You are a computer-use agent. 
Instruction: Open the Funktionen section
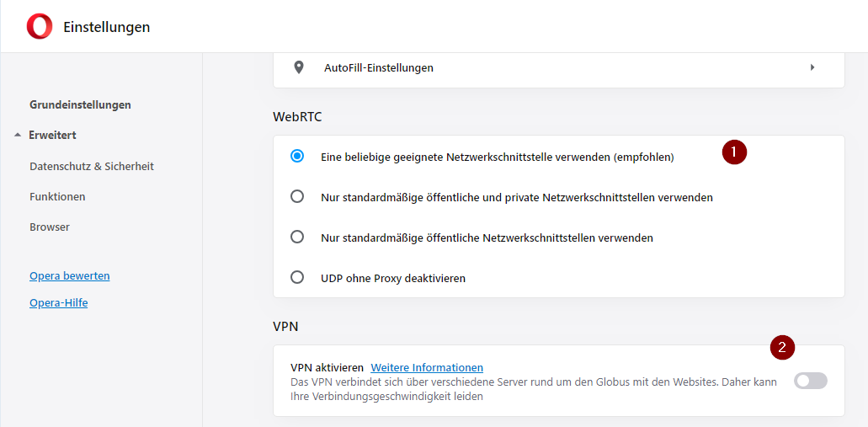[57, 196]
